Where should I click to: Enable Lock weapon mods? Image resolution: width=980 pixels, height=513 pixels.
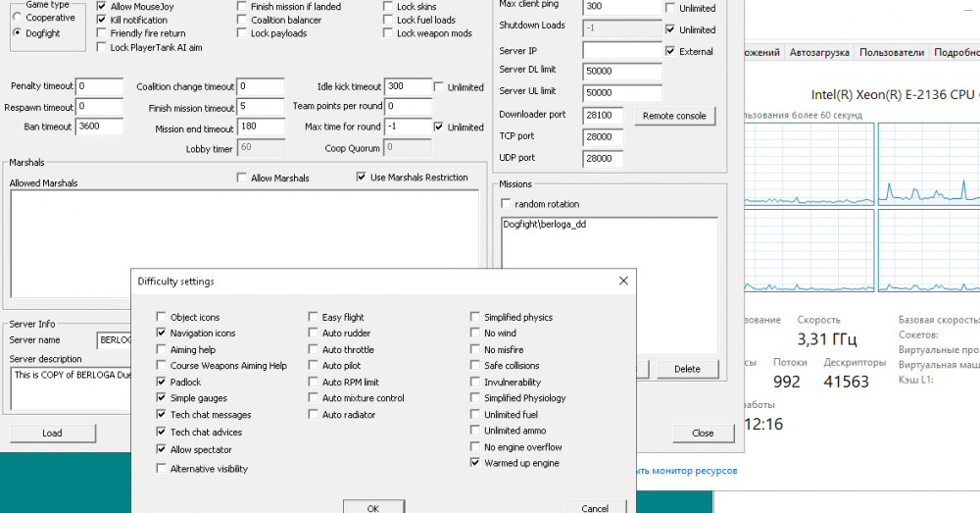tap(387, 33)
